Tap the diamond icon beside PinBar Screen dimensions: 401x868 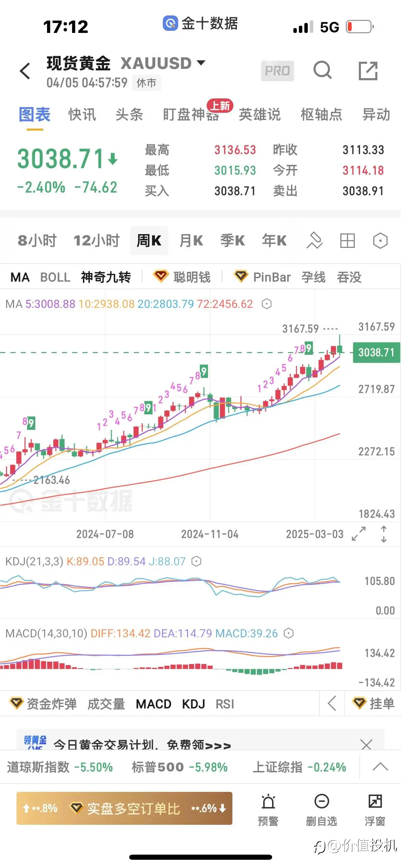pyautogui.click(x=241, y=276)
